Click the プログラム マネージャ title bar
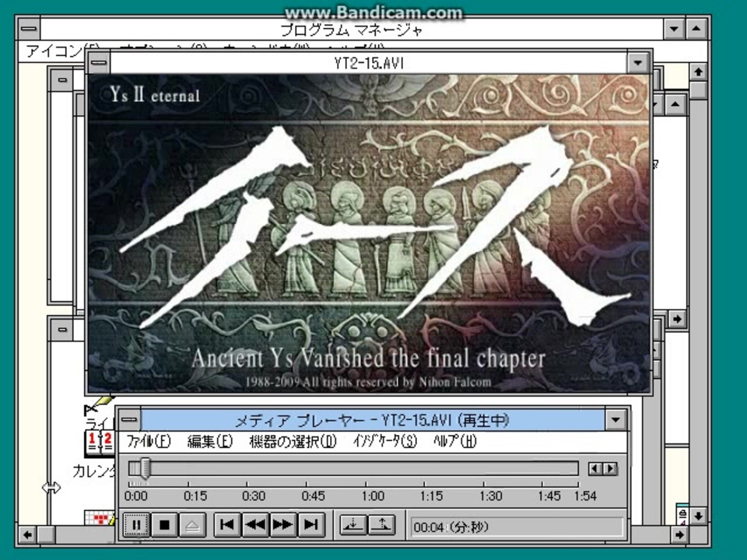747x560 pixels. click(x=352, y=30)
